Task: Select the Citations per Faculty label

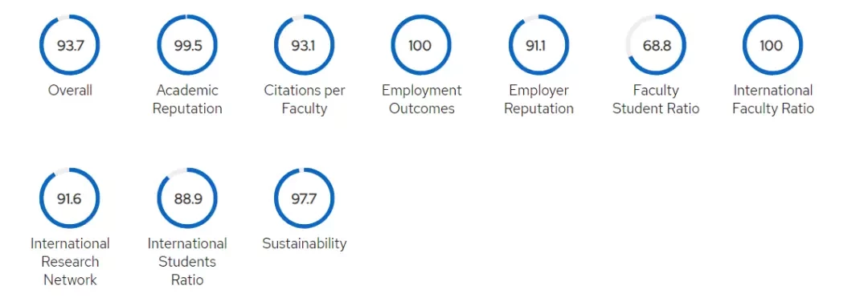Action: coord(304,99)
